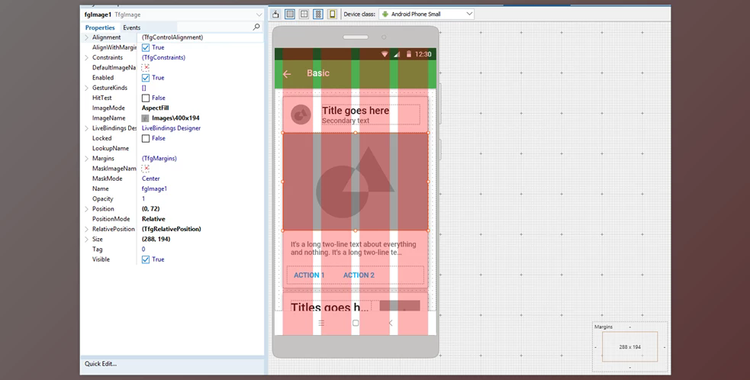Click the ImageMode value AspectFill
Image resolution: width=750 pixels, height=380 pixels.
pos(155,108)
